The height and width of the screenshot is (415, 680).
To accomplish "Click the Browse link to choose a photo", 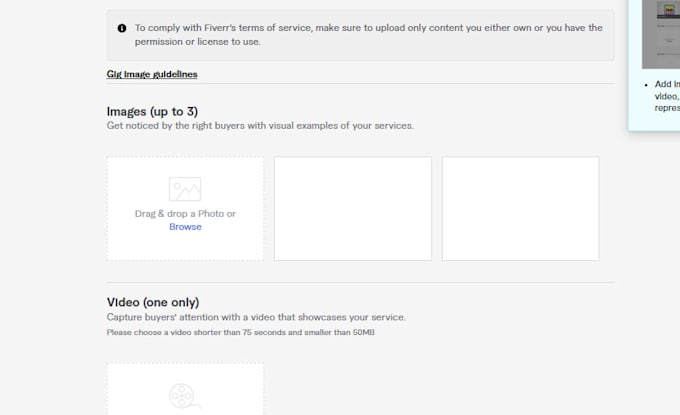I will point(185,227).
